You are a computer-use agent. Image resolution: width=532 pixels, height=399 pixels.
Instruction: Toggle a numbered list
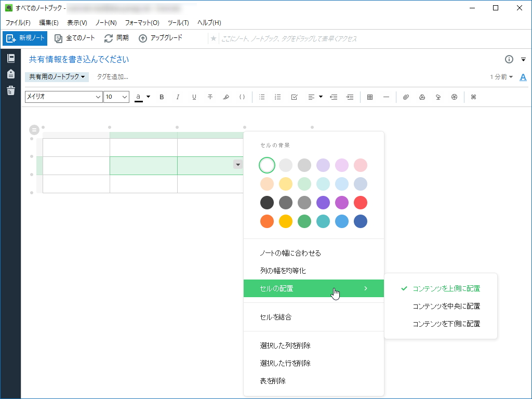(277, 97)
